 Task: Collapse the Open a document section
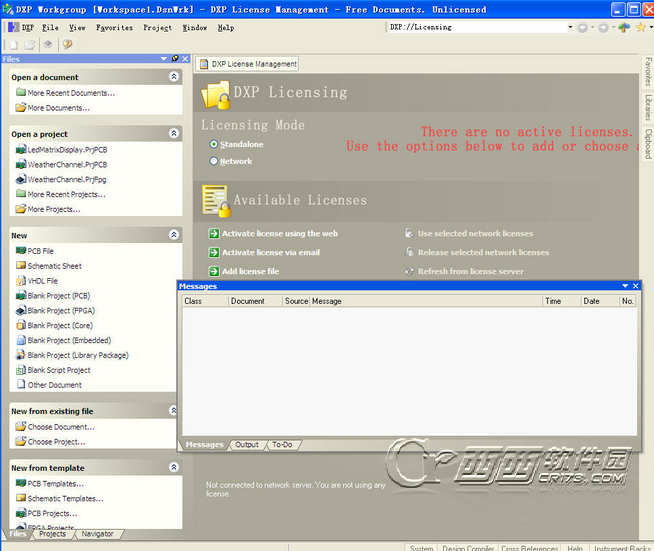click(174, 76)
